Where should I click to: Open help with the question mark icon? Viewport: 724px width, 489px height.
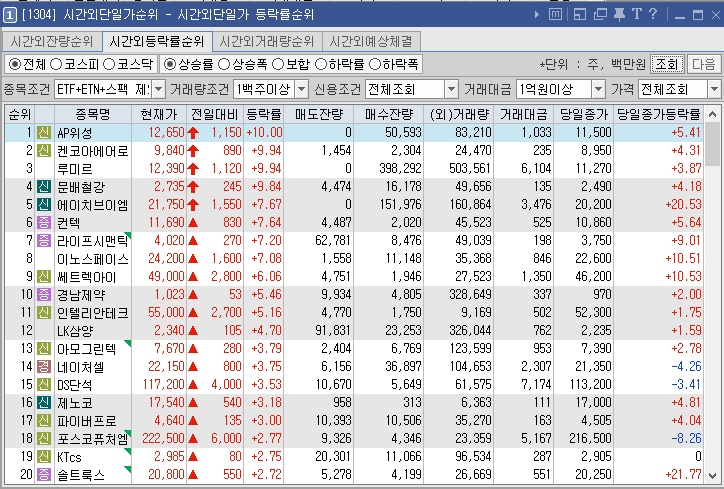[x=653, y=14]
